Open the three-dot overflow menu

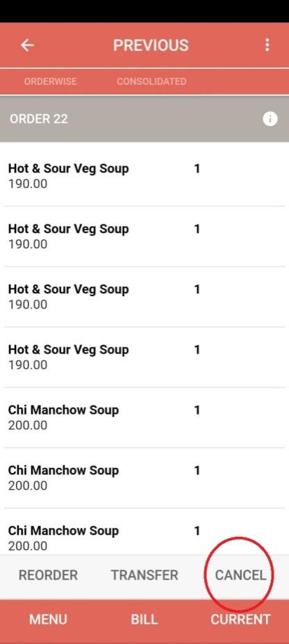point(267,45)
